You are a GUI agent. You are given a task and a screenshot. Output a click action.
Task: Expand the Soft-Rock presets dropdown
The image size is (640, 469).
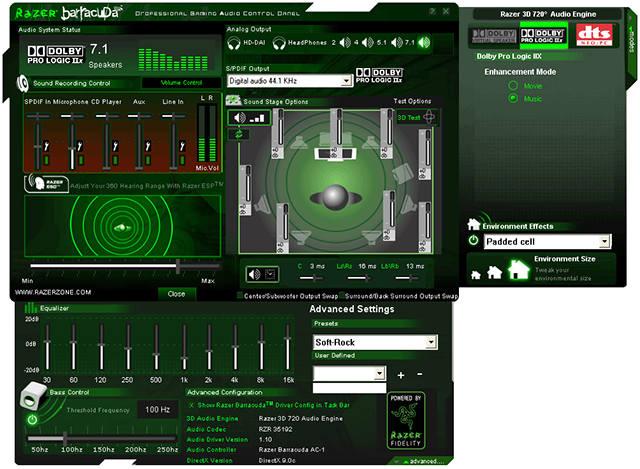(431, 342)
